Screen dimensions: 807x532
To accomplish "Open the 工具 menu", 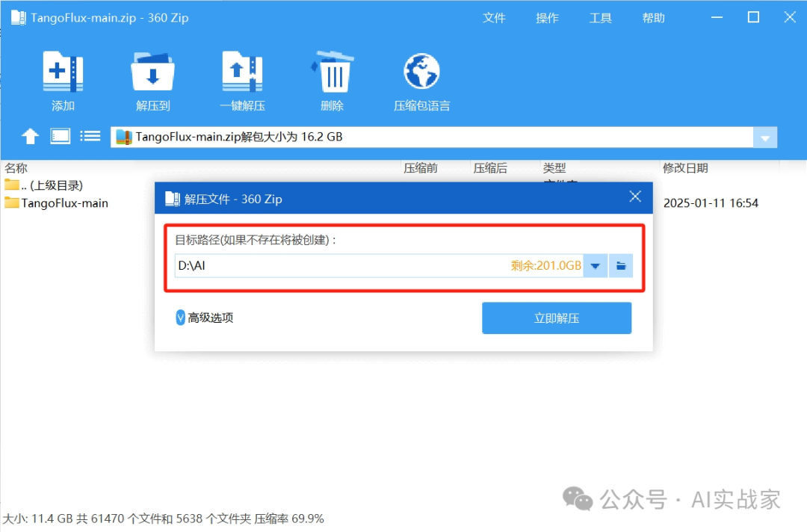I will click(x=600, y=18).
